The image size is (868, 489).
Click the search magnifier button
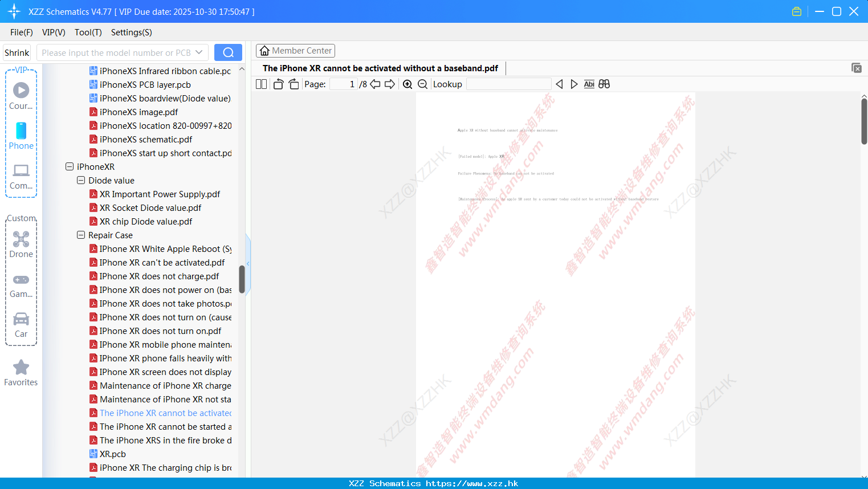pos(228,52)
